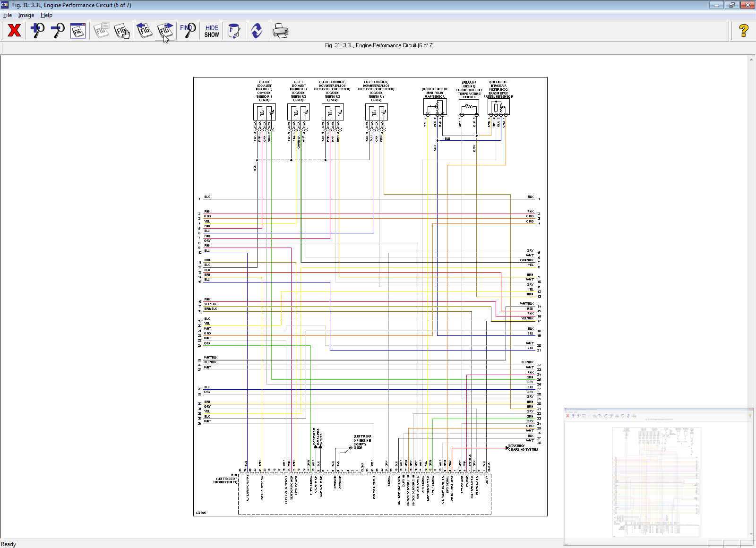Toggle Hide/Show wires button
This screenshot has height=548, width=756.
point(212,31)
